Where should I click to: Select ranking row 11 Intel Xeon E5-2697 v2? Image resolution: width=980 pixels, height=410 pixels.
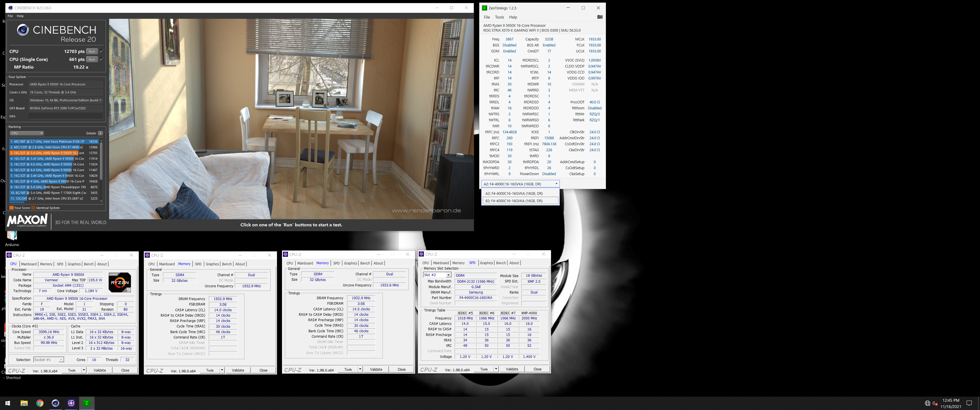click(54, 198)
